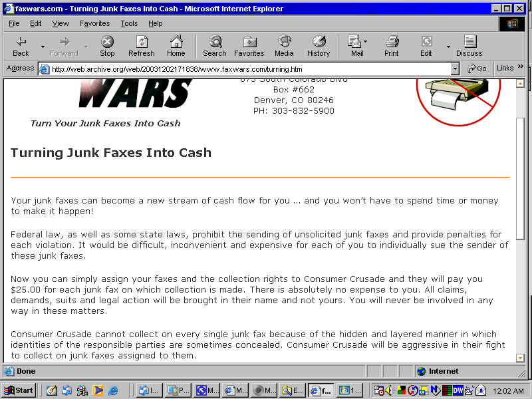Click the 'Box #662' text
This screenshot has width=532, height=399.
pos(294,90)
